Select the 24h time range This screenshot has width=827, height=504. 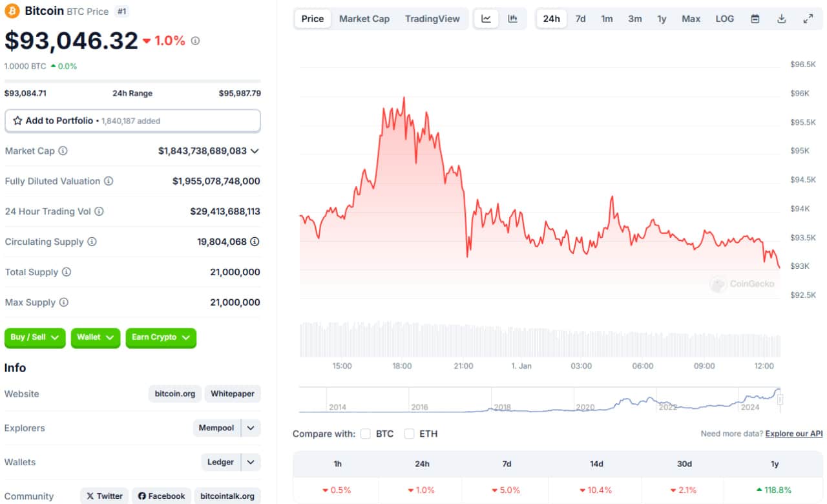click(552, 19)
